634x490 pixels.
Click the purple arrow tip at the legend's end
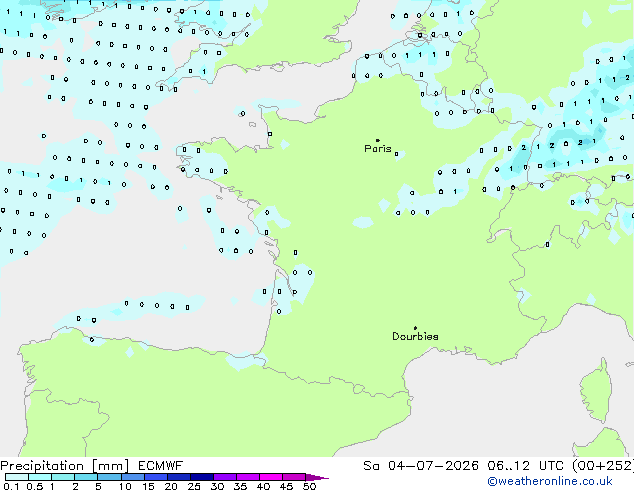click(317, 478)
